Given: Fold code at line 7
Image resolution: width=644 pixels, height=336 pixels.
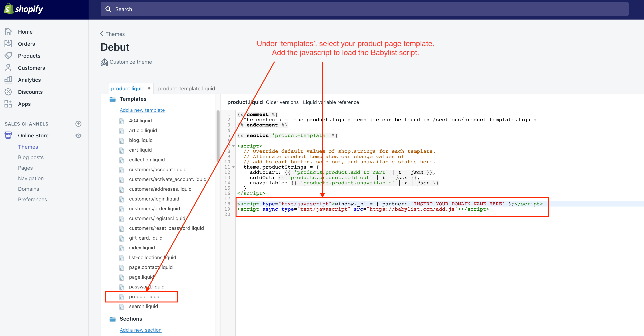Looking at the screenshot, I should point(233,146).
